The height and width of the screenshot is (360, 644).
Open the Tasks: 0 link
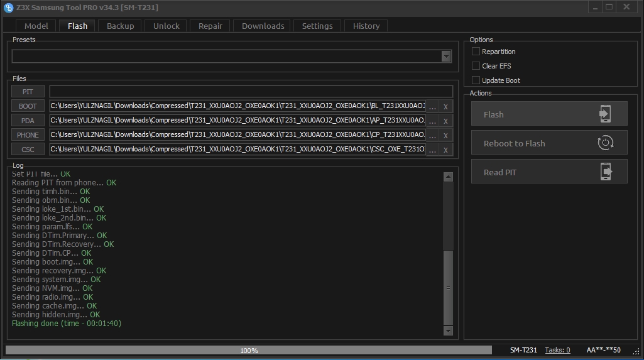click(x=557, y=350)
